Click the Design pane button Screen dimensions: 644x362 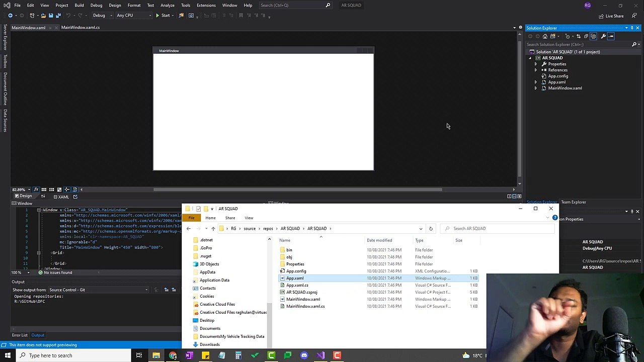[23, 196]
